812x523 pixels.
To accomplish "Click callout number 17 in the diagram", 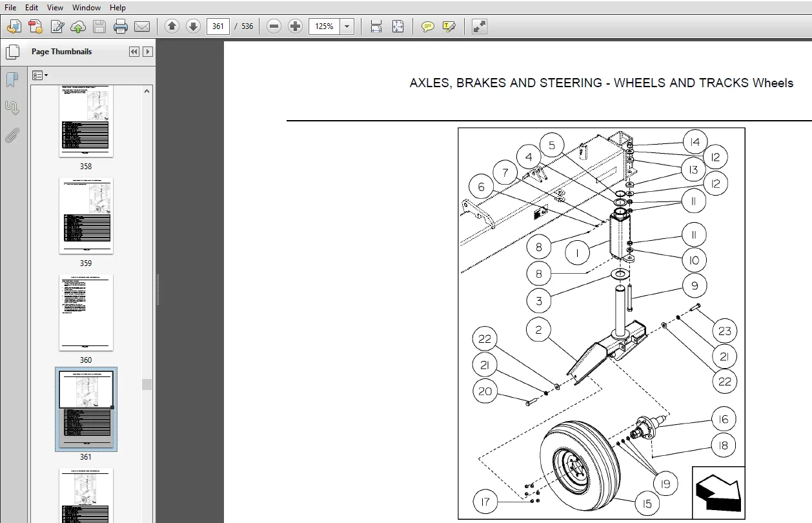I will point(486,501).
